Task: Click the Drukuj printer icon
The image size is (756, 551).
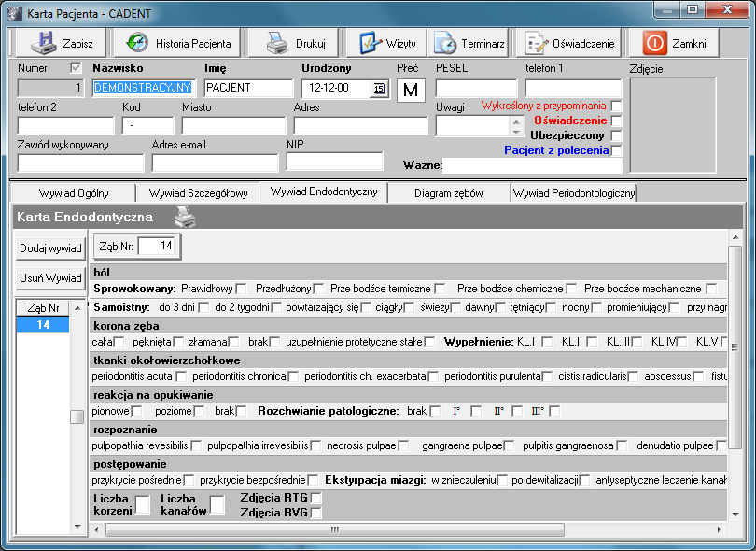Action: tap(277, 43)
